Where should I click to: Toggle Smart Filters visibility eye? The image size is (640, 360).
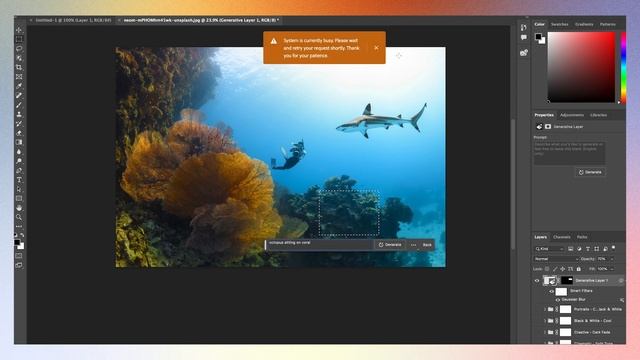coord(551,291)
